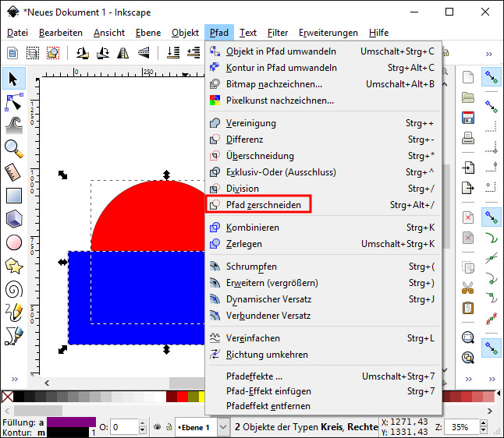Viewport: 504px width, 438px height.
Task: Select the Spiral tool
Action: (14, 290)
